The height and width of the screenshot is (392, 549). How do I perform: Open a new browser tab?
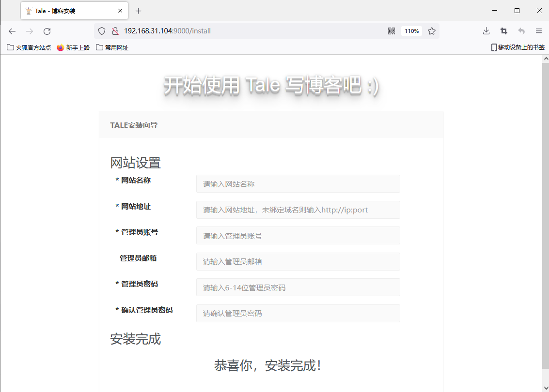tap(139, 11)
